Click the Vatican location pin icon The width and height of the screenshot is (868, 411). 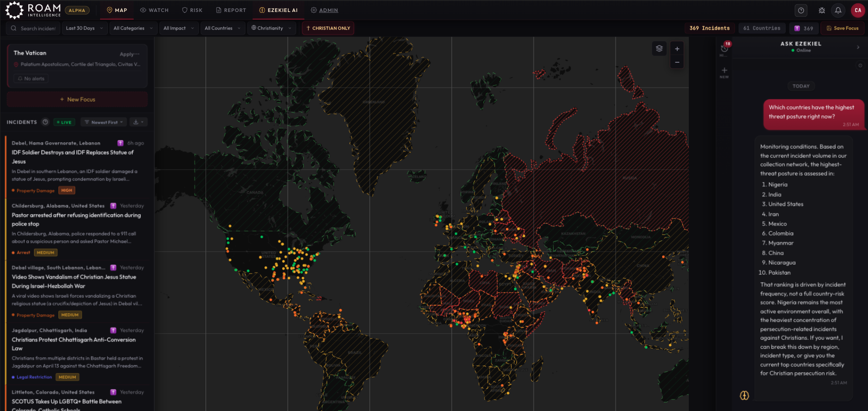(16, 64)
